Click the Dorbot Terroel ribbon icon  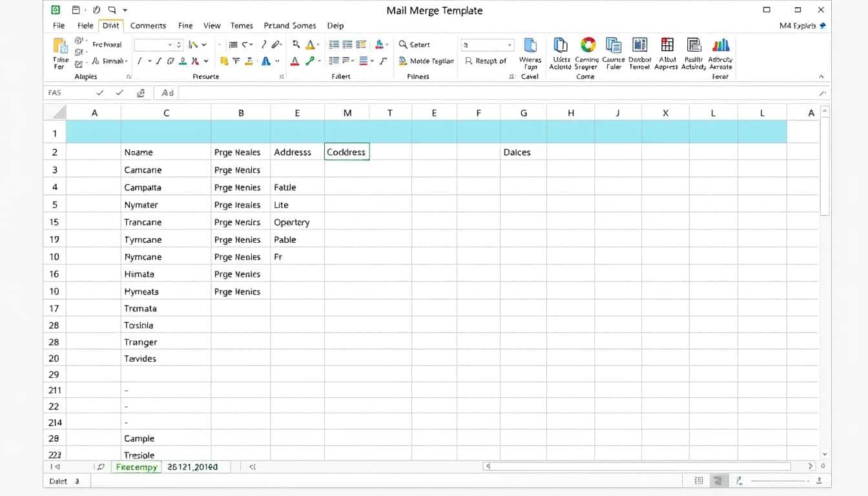click(x=640, y=45)
